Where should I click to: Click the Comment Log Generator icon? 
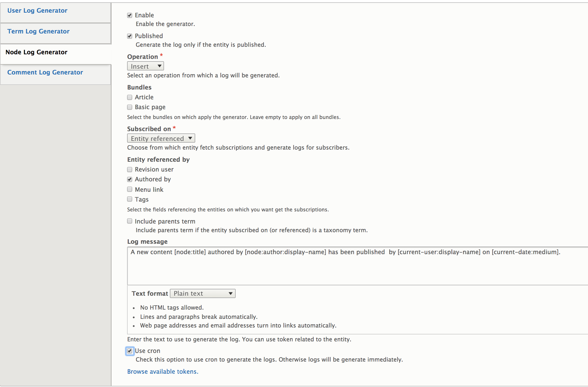tap(45, 72)
